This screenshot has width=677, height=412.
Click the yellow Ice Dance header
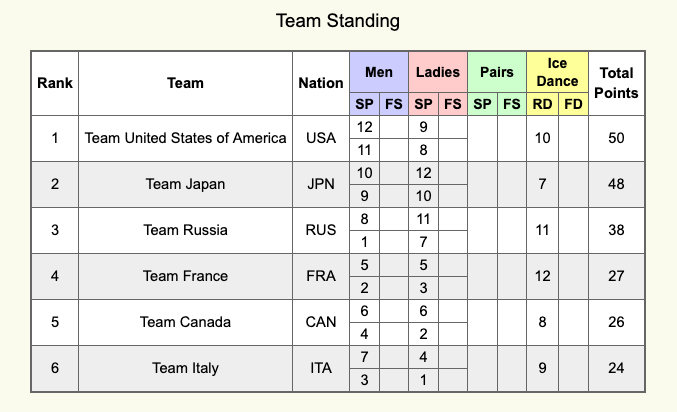557,72
